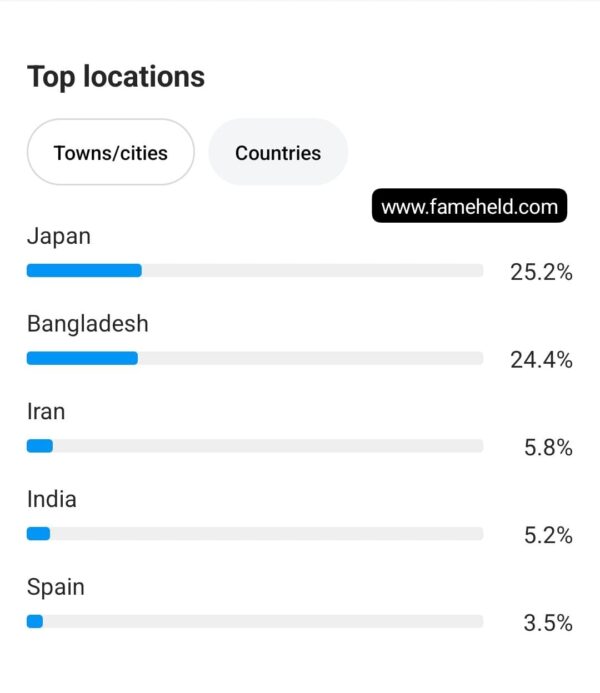Click the 24.4% value for Bangladesh
Screen dimensions: 600x693
[541, 359]
